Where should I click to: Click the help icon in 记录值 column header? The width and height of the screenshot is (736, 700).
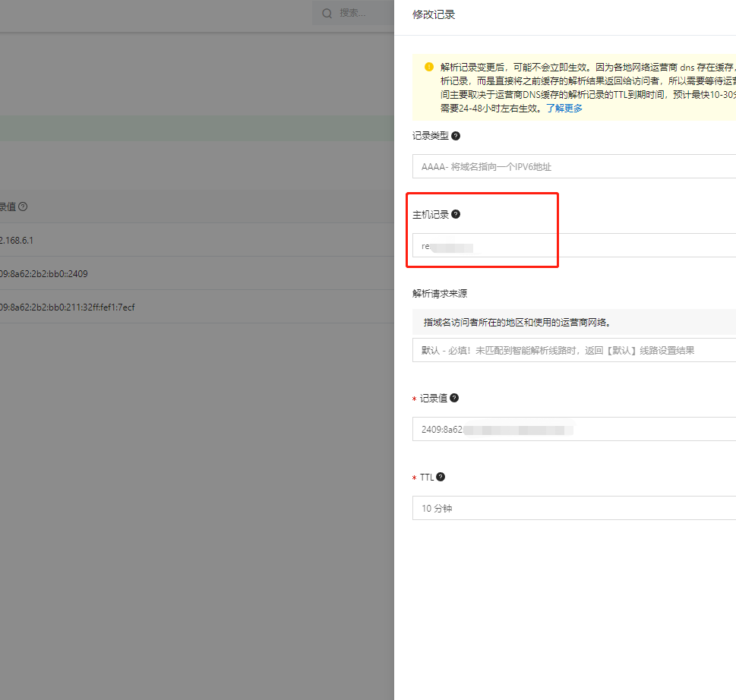tap(23, 207)
